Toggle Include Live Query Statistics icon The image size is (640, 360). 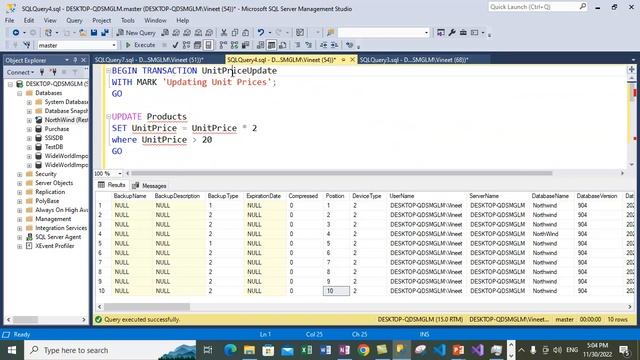234,45
